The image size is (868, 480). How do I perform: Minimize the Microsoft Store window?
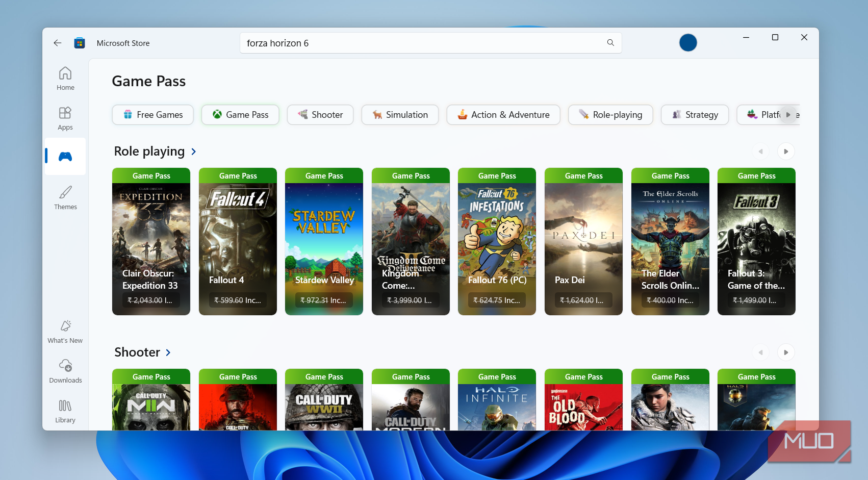[x=746, y=37]
